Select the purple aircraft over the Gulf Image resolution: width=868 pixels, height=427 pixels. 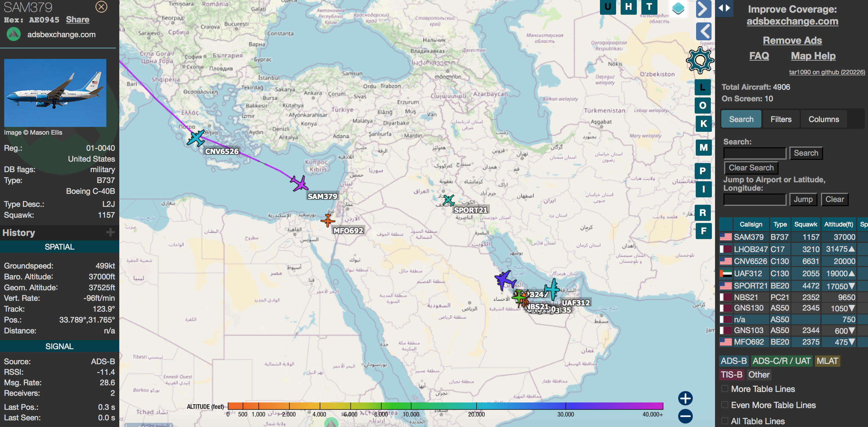coord(505,280)
